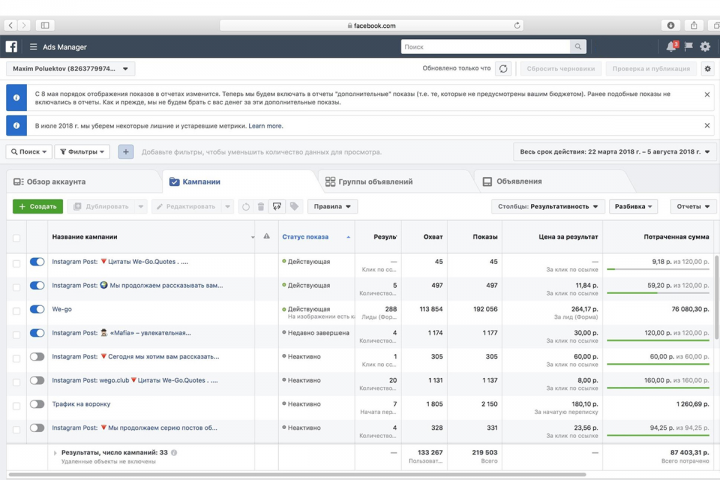Refresh data with the circular arrow button
720x480 pixels.
(503, 68)
